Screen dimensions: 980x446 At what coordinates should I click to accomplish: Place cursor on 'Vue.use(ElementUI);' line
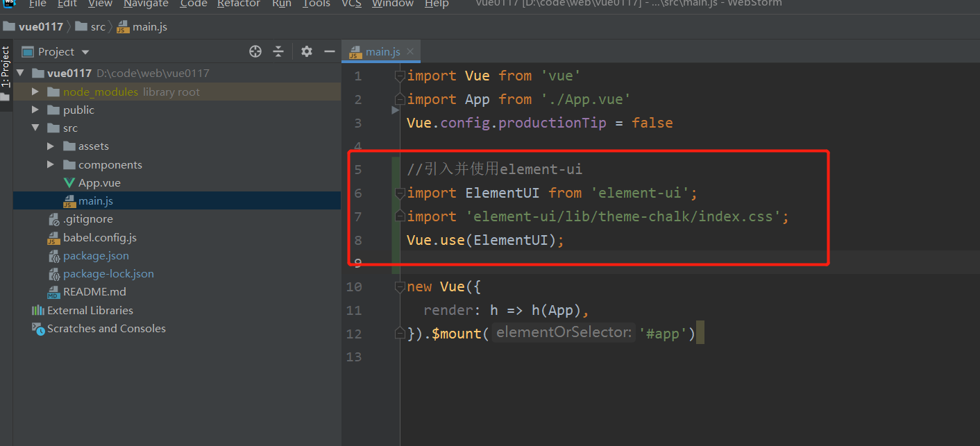coord(486,240)
